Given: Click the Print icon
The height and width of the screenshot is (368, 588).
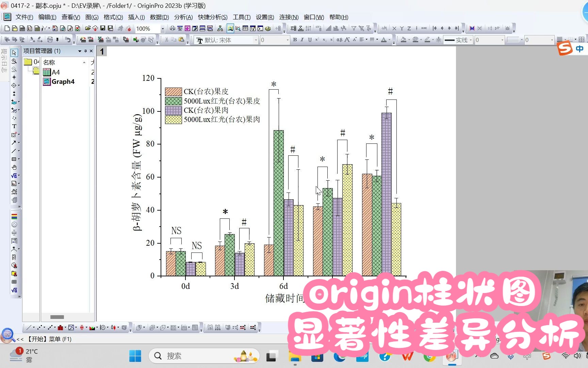Looking at the screenshot, I should [173, 29].
